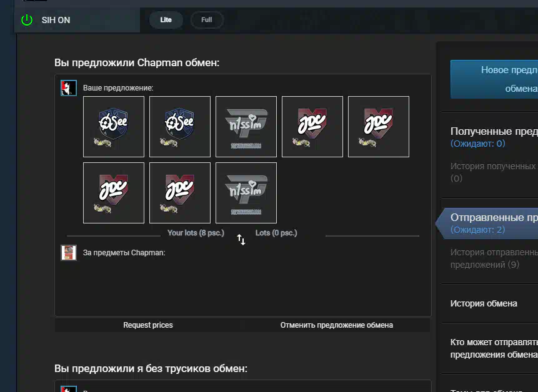Screen dimensions: 538x392
Task: Open История отправленных предложений (9) link
Action: click(x=494, y=258)
